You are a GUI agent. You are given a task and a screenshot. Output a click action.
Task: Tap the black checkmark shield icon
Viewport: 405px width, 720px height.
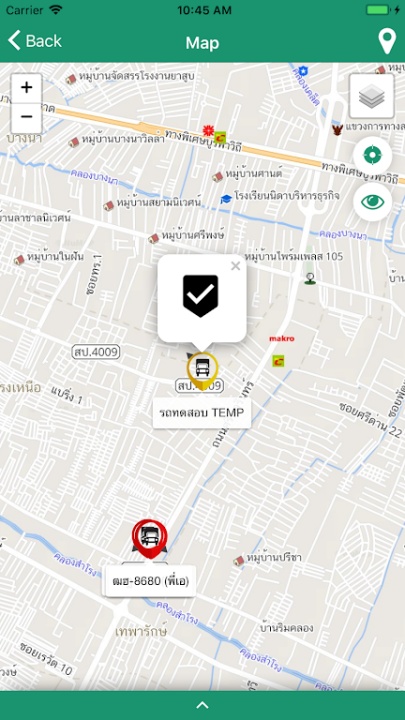[x=201, y=296]
